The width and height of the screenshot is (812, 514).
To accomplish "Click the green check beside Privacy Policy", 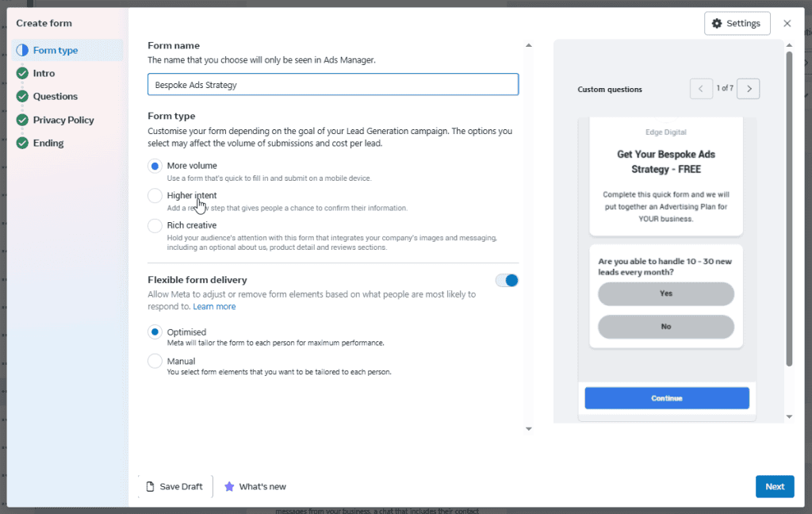I will click(22, 120).
